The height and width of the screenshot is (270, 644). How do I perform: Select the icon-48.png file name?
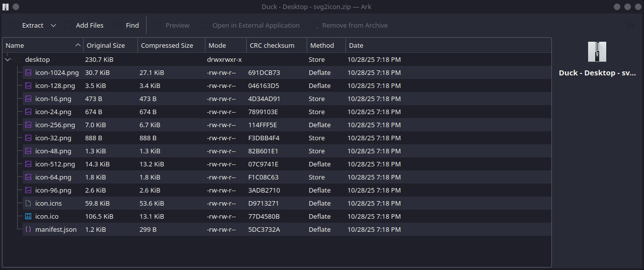[x=53, y=151]
